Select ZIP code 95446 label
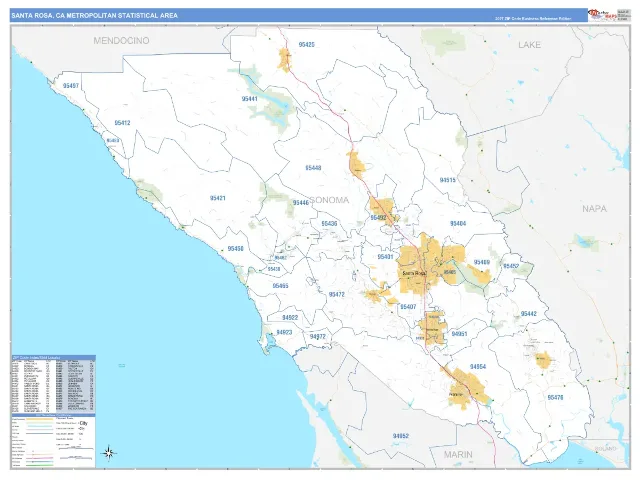Screen dimensions: 640x480 point(300,202)
